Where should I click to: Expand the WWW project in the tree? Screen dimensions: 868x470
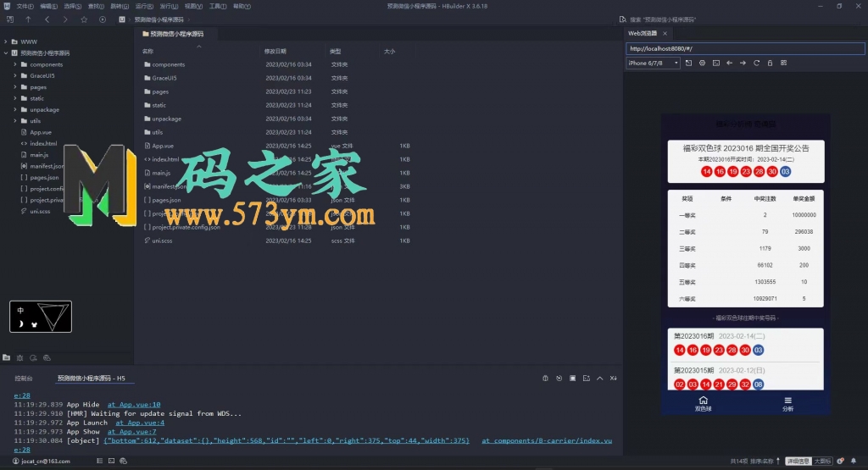(6, 41)
